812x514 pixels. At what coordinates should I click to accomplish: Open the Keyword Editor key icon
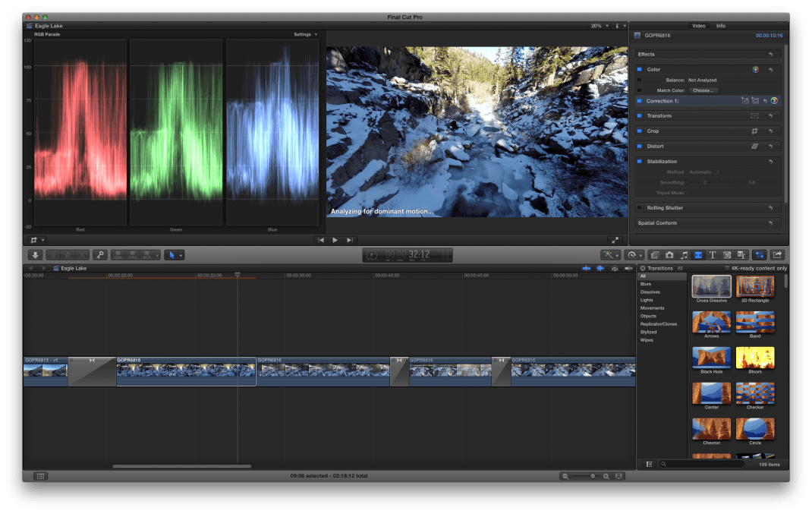(99, 255)
